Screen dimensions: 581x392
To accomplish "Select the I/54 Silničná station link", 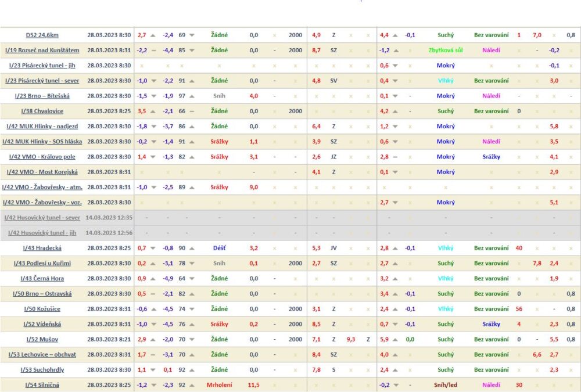I will [x=42, y=384].
